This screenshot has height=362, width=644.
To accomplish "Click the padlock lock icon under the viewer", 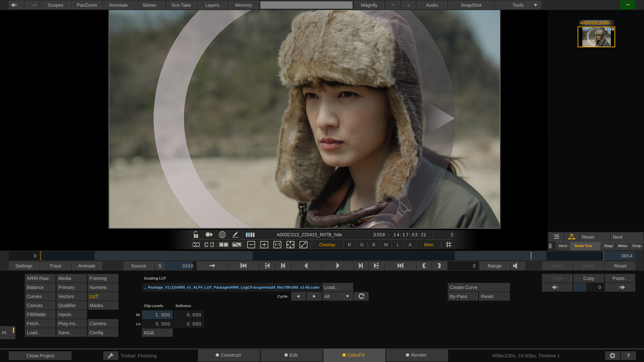I will 196,235.
